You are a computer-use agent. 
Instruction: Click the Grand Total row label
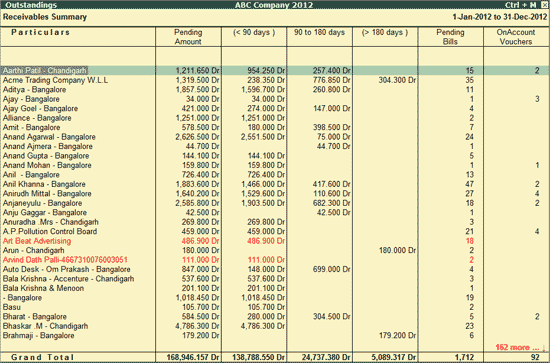[x=42, y=357]
